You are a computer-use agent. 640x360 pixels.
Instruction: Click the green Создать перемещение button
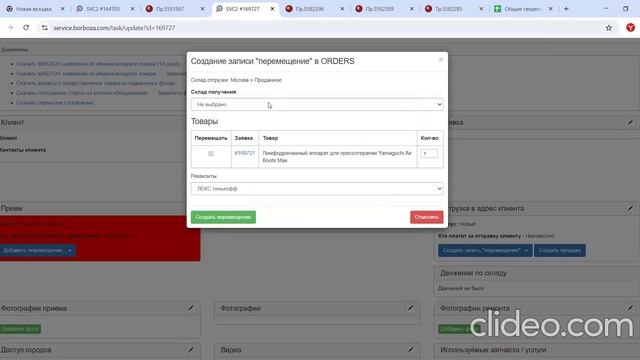[x=223, y=217]
